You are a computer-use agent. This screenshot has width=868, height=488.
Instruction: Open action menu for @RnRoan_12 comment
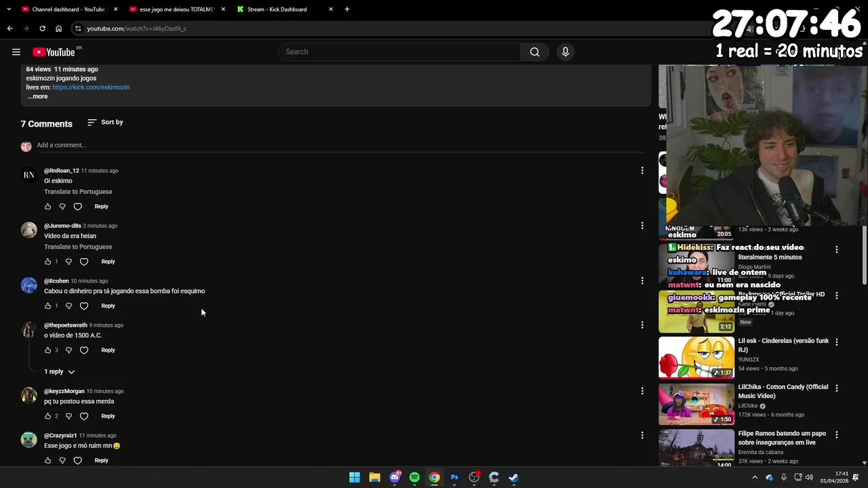point(642,171)
